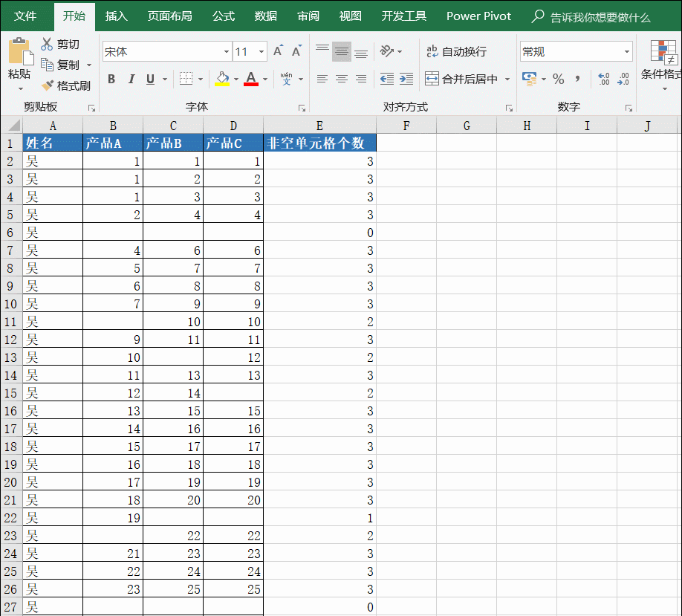Screen dimensions: 682x616
Task: Decrease font size with small A icon
Action: 297,51
